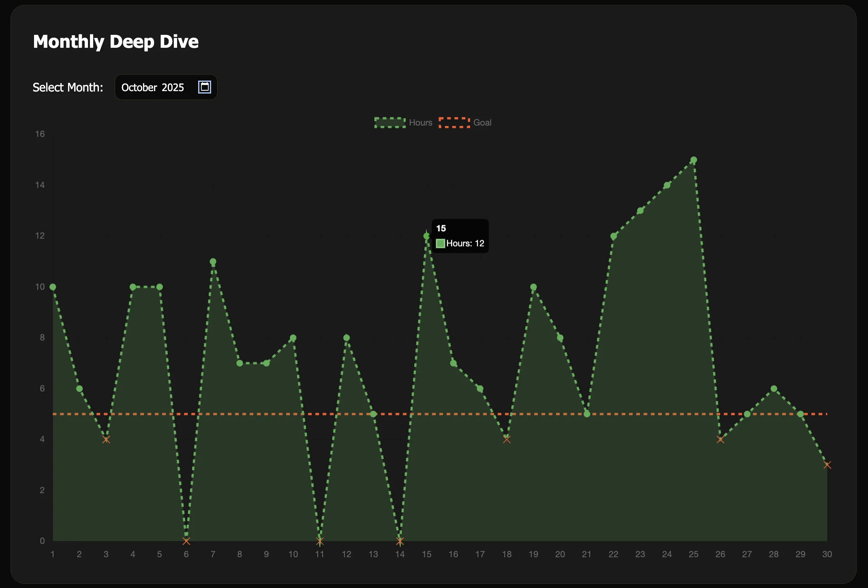Hide the tooltip showing Hours: 12
Image resolution: width=868 pixels, height=588 pixels.
[460, 236]
